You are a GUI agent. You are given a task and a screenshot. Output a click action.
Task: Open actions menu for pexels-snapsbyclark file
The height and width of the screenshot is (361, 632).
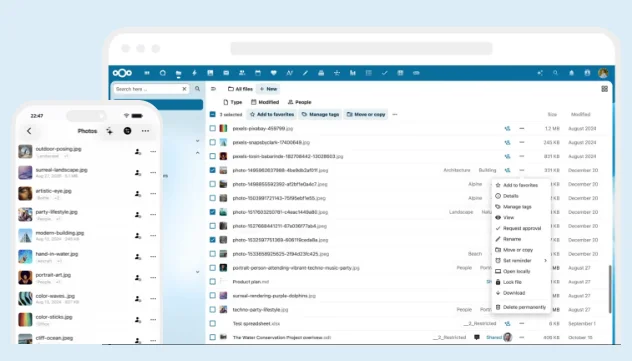pos(522,142)
